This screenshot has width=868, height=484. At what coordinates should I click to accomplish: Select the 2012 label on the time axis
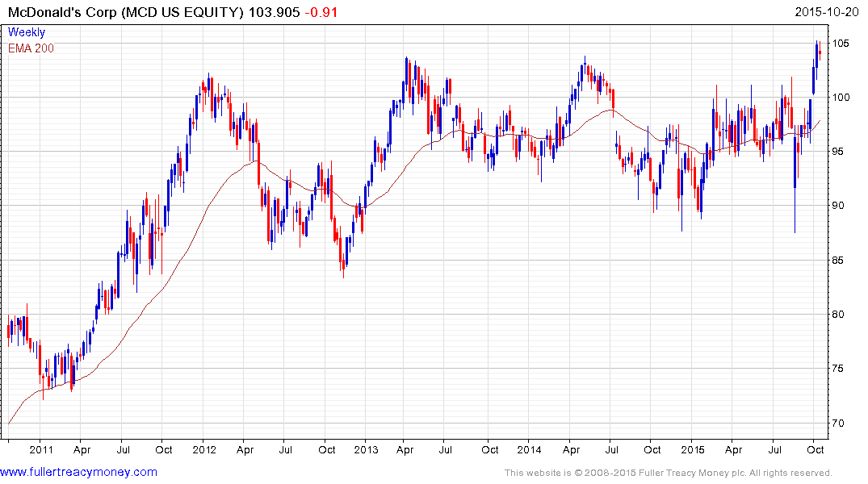[x=204, y=449]
